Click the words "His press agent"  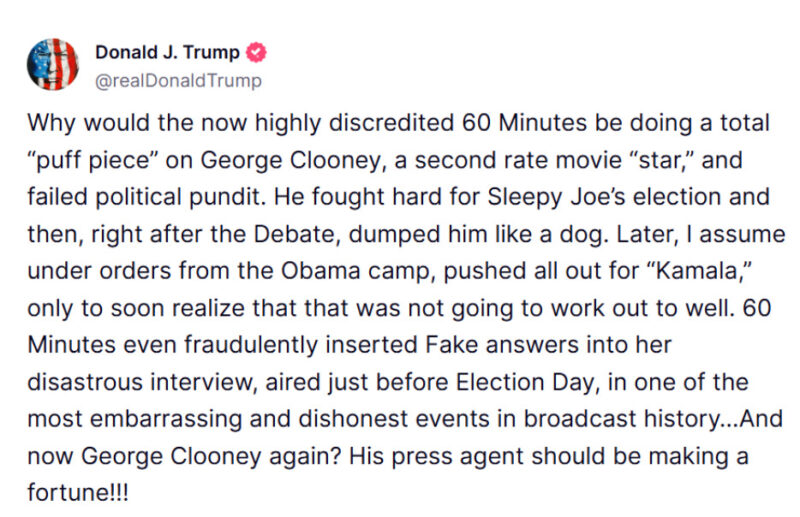coord(436,456)
